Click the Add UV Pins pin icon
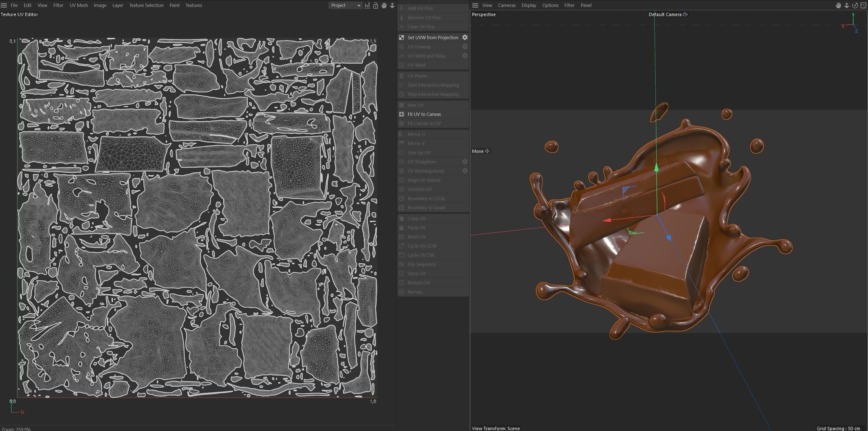 401,8
